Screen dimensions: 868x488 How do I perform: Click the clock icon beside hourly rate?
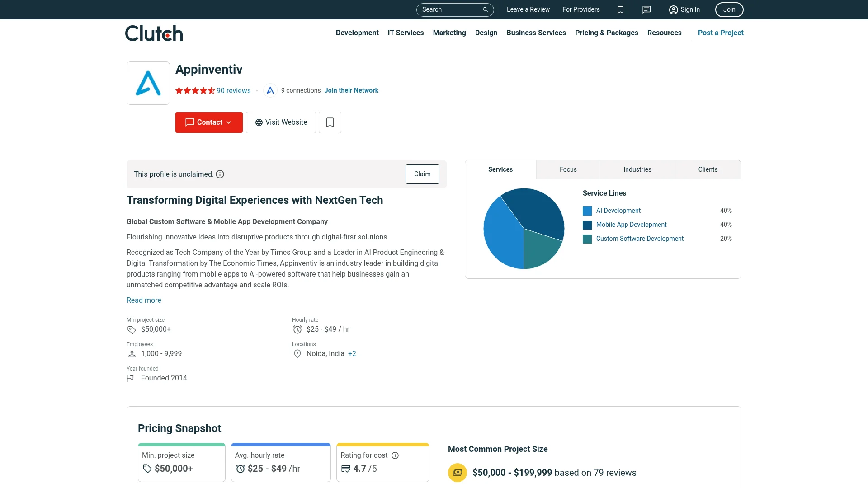(x=297, y=329)
